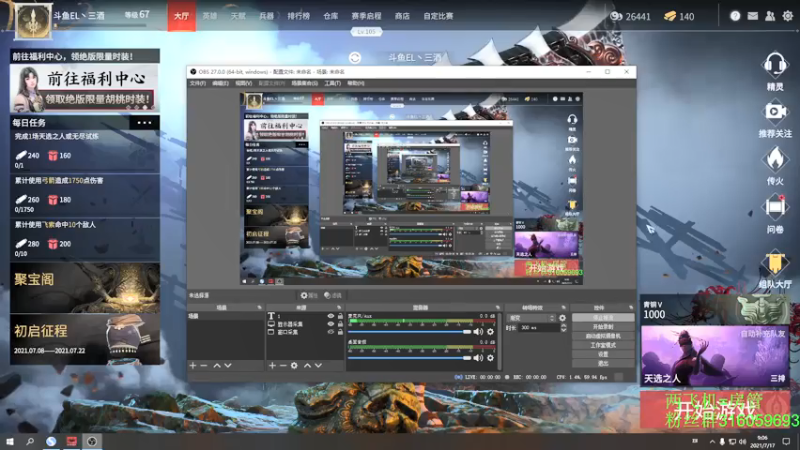Pop out the OBS sources dock
Screen dimensions: 800x450
(x=339, y=308)
